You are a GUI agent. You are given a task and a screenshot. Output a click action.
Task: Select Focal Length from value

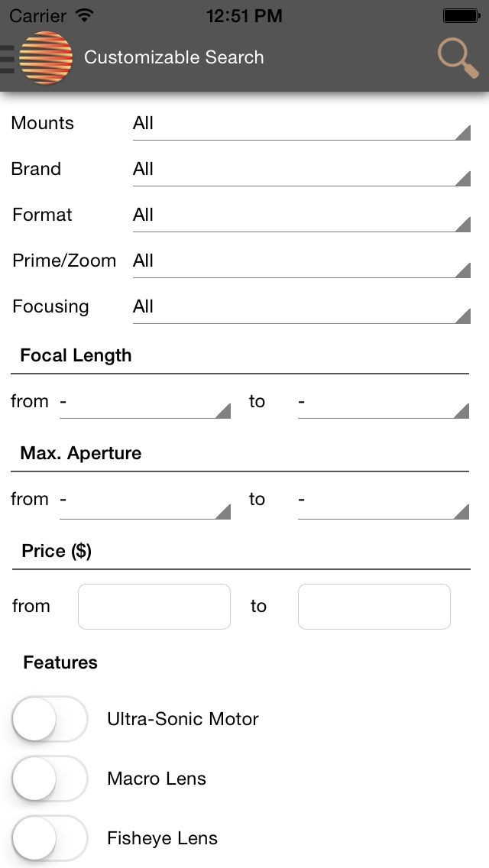(x=145, y=402)
